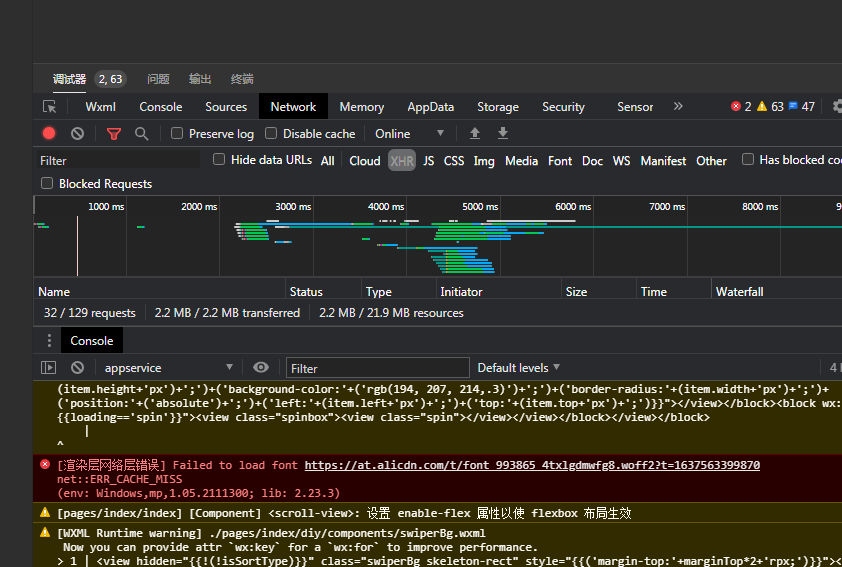Filter requests by JS
The height and width of the screenshot is (567, 842).
[429, 161]
